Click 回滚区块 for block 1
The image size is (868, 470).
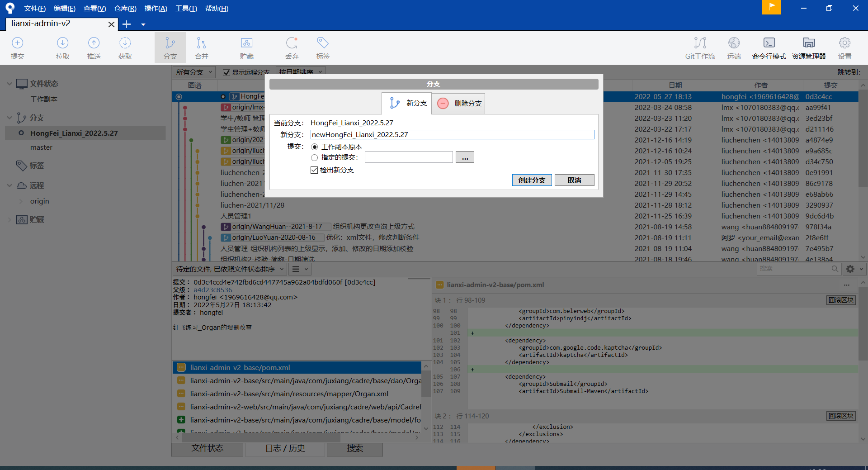[x=841, y=300]
